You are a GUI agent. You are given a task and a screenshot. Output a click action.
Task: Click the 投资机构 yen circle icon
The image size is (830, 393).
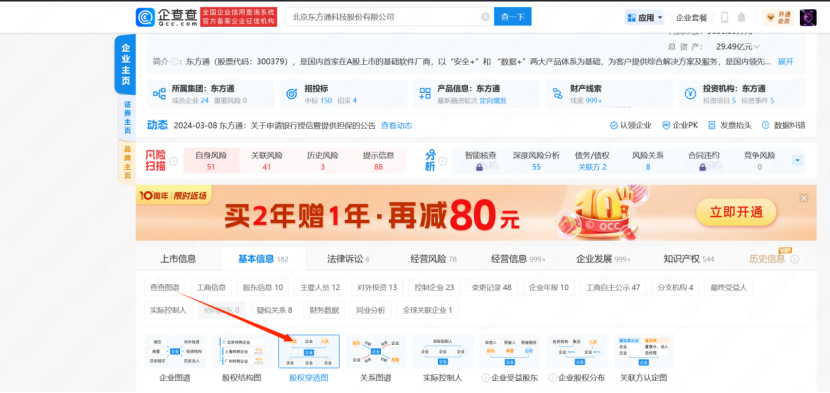[x=690, y=94]
